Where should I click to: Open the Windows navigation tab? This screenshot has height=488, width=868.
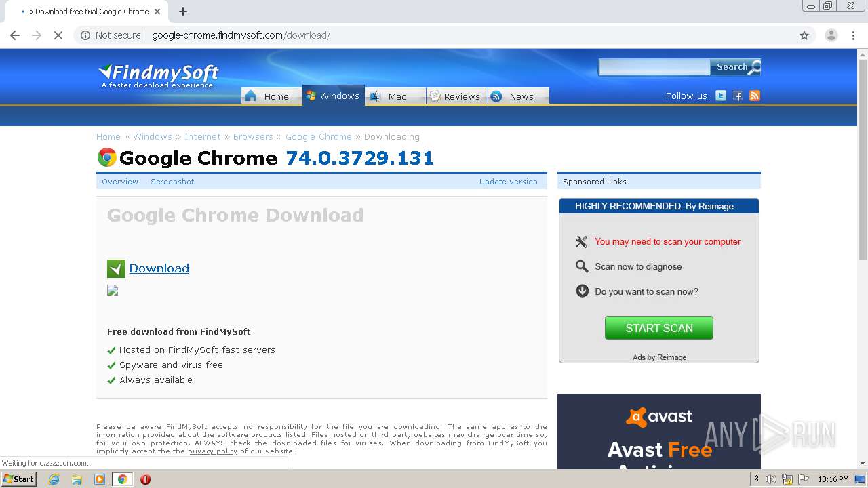(x=333, y=96)
